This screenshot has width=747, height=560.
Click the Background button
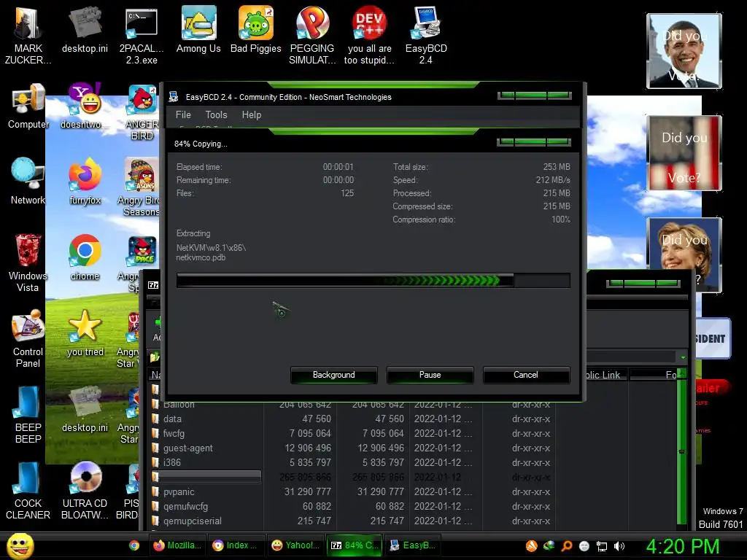pyautogui.click(x=334, y=375)
